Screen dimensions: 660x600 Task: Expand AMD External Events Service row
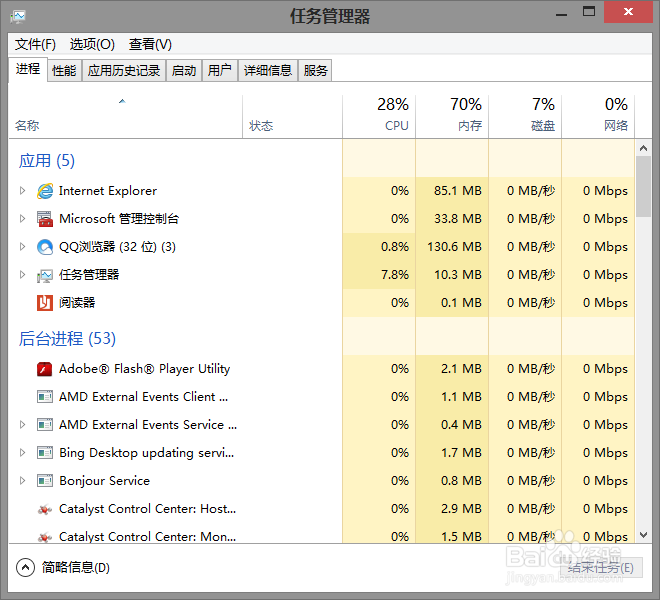(x=23, y=424)
